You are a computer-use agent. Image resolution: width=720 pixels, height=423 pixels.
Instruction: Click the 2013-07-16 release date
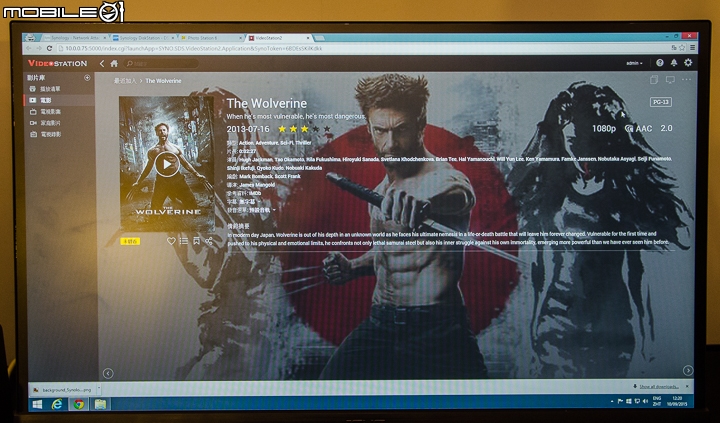(x=248, y=129)
